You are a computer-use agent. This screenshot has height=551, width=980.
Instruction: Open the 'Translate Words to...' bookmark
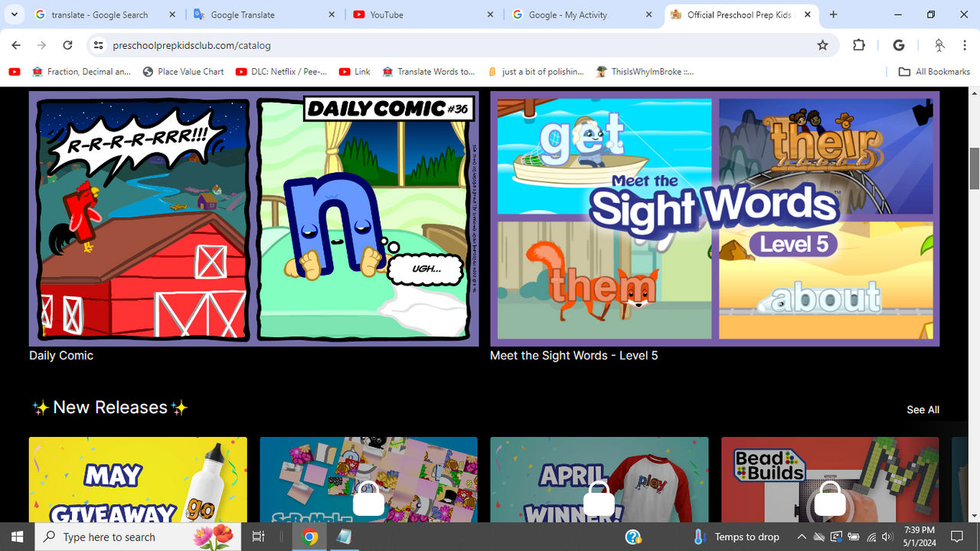pyautogui.click(x=429, y=71)
